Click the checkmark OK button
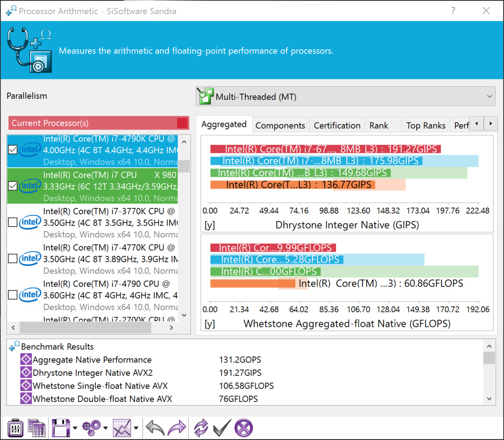 tap(222, 428)
